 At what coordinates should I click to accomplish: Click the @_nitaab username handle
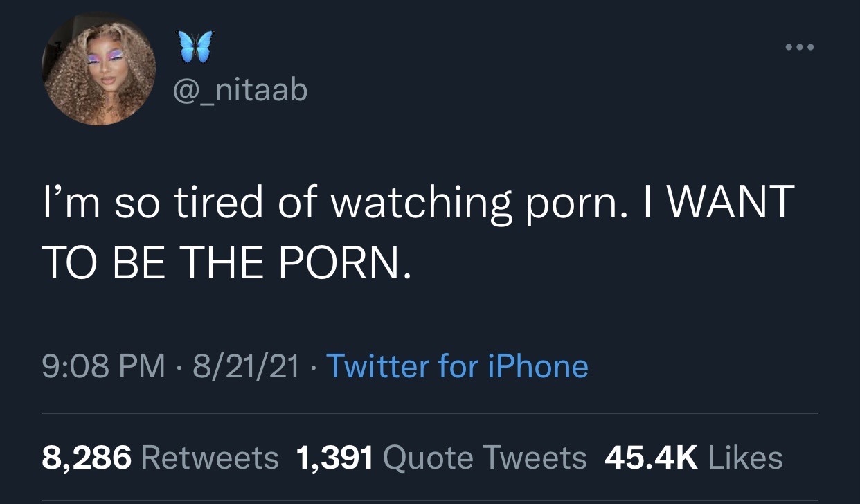(x=238, y=90)
